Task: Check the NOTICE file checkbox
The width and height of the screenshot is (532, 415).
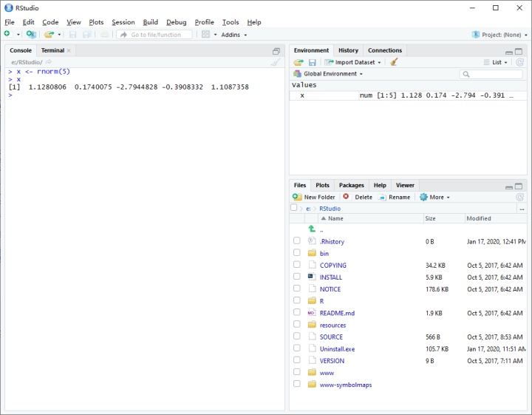Action: (x=297, y=289)
